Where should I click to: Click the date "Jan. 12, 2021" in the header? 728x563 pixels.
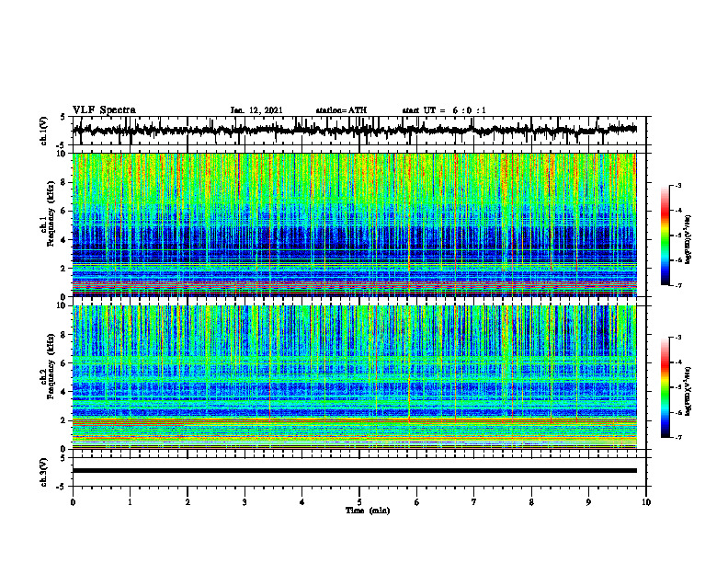[256, 110]
